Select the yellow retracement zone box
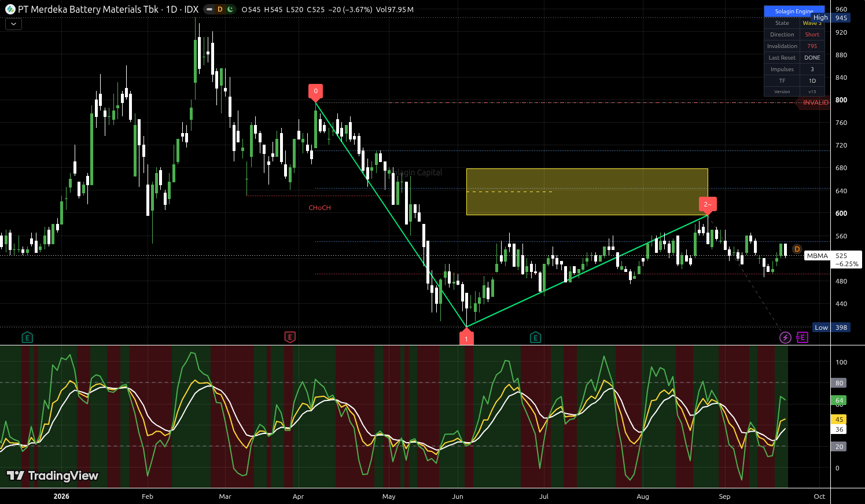The height and width of the screenshot is (504, 865). [587, 192]
